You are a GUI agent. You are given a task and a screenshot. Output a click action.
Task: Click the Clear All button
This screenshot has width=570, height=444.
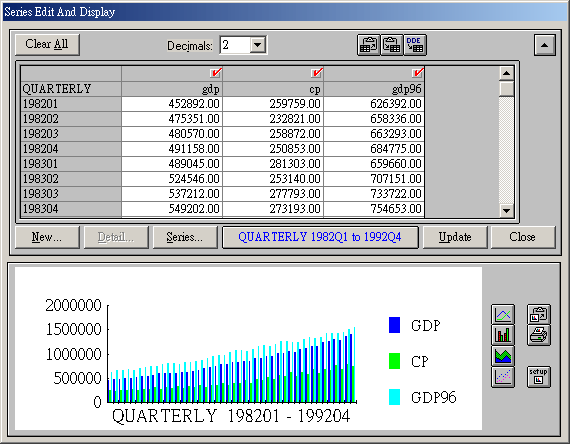point(47,45)
